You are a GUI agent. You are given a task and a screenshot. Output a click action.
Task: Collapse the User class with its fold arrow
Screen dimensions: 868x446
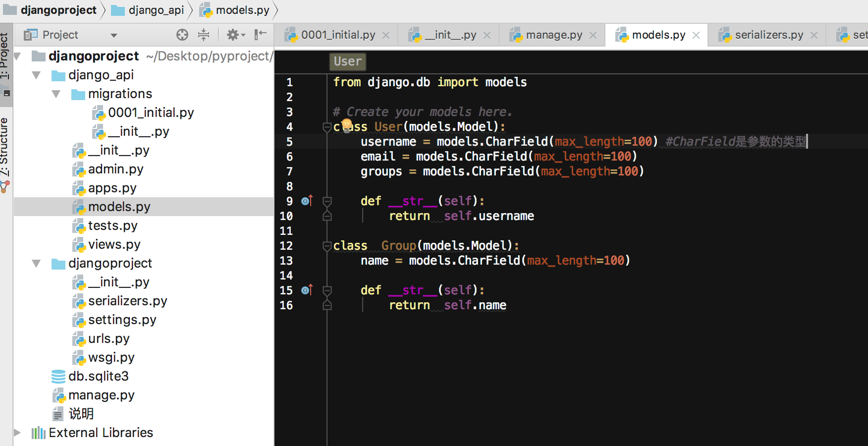tap(326, 127)
